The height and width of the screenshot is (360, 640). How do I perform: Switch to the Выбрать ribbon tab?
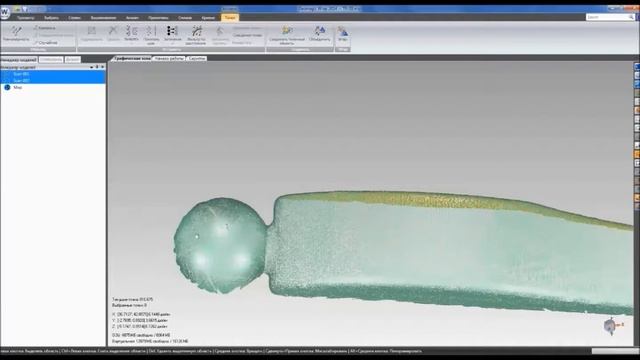coord(51,18)
